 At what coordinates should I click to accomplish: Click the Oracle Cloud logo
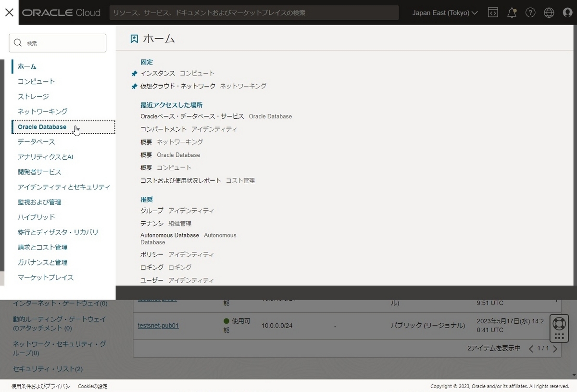61,13
